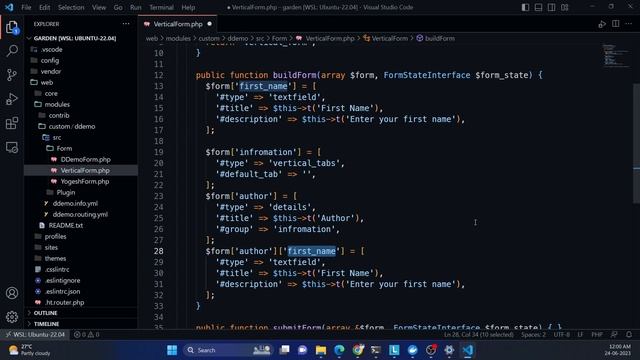640x360 pixels.
Task: Open the File menu
Action: coord(26,7)
